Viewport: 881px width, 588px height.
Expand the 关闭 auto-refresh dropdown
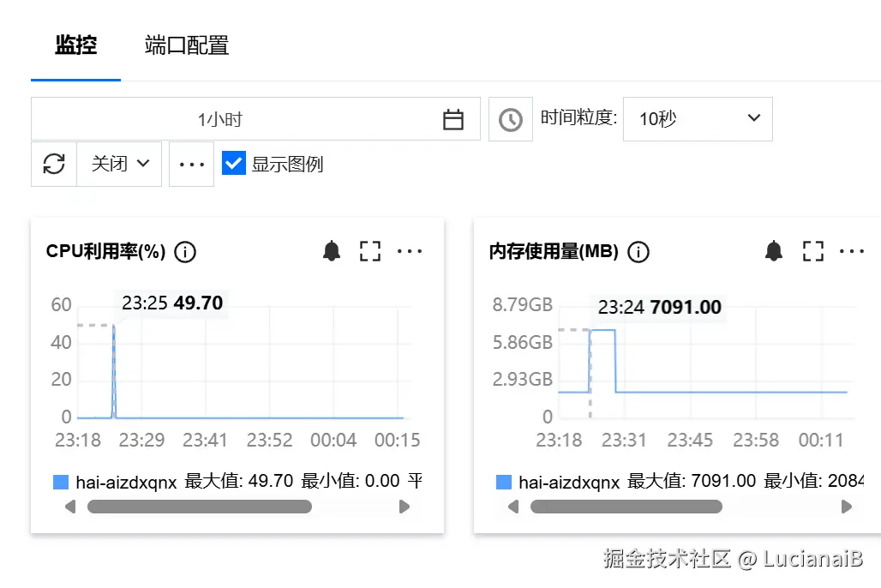119,165
